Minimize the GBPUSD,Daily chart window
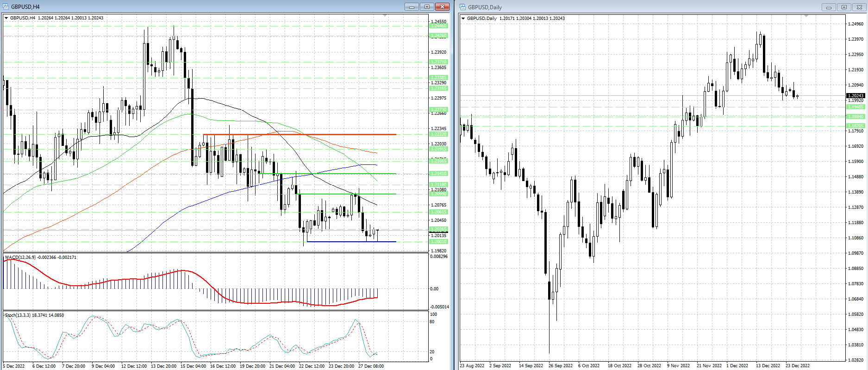 coord(829,7)
